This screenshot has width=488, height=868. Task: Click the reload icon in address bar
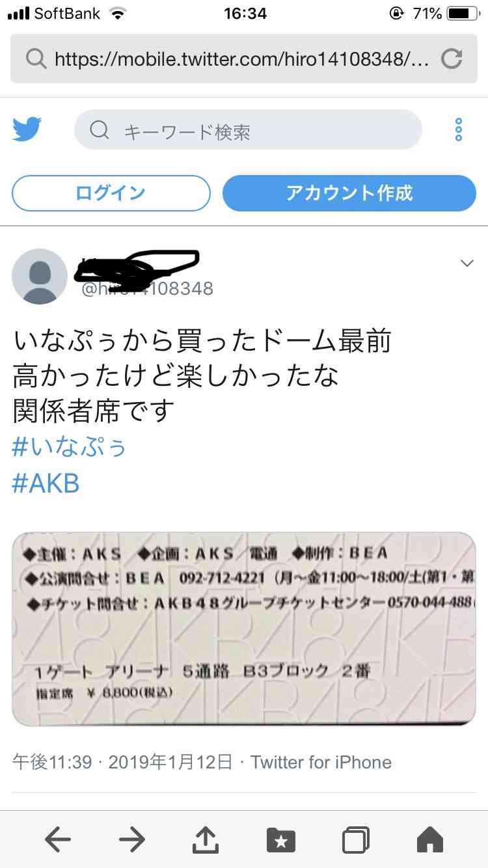(452, 59)
